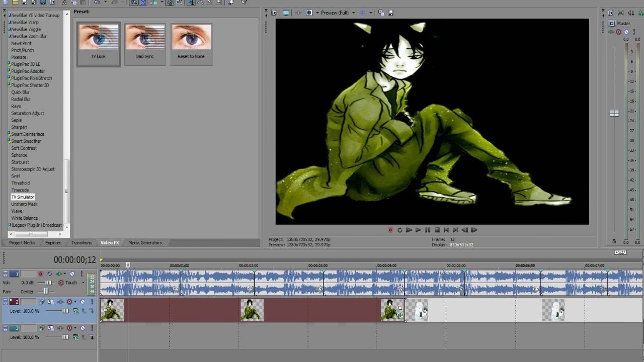Switch to the Project Media tab
The height and width of the screenshot is (362, 644).
[x=22, y=243]
